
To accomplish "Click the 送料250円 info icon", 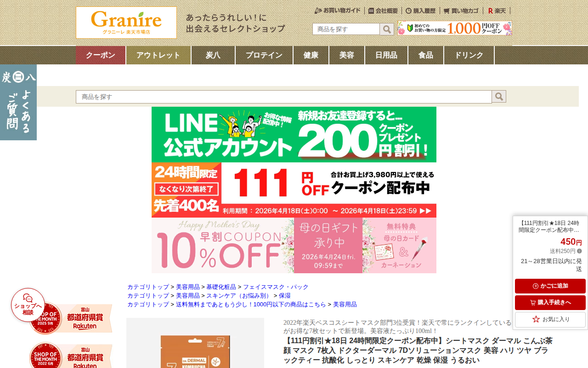I will pyautogui.click(x=579, y=251).
